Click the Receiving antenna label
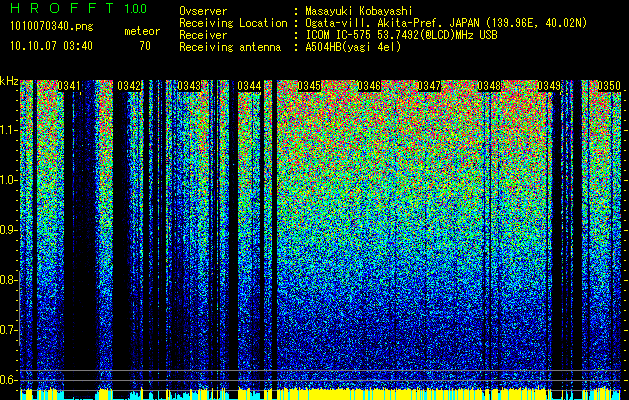 tap(230, 47)
